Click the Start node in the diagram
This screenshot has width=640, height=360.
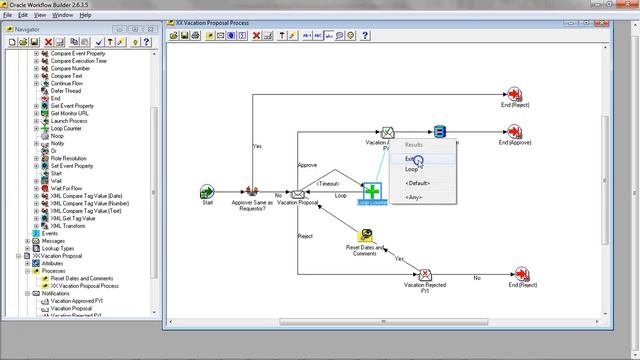point(207,192)
